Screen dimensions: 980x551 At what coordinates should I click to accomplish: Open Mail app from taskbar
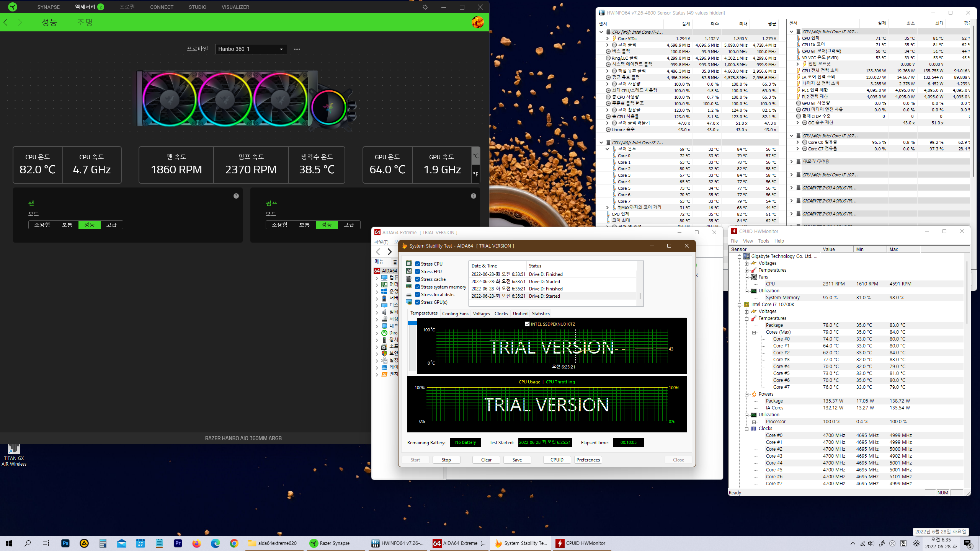pos(122,543)
